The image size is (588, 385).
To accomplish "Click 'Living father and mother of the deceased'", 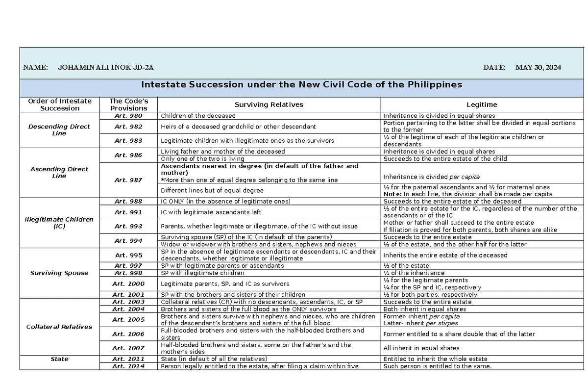I will 223,152.
